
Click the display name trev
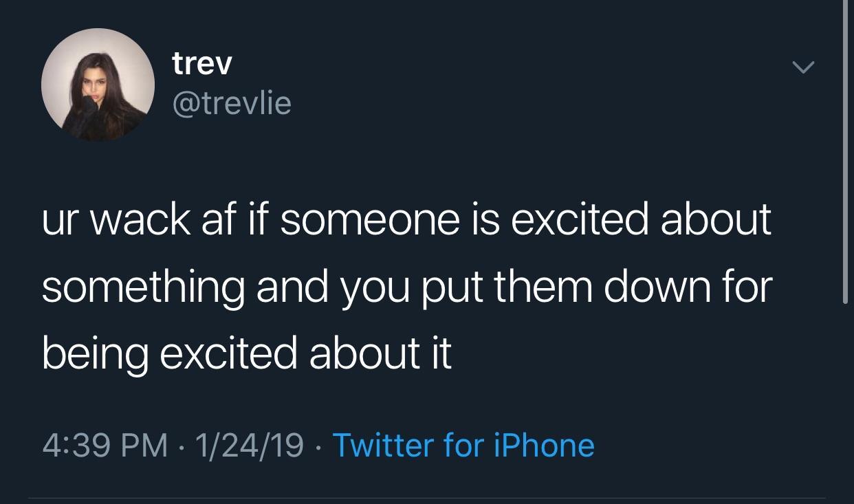coord(202,63)
